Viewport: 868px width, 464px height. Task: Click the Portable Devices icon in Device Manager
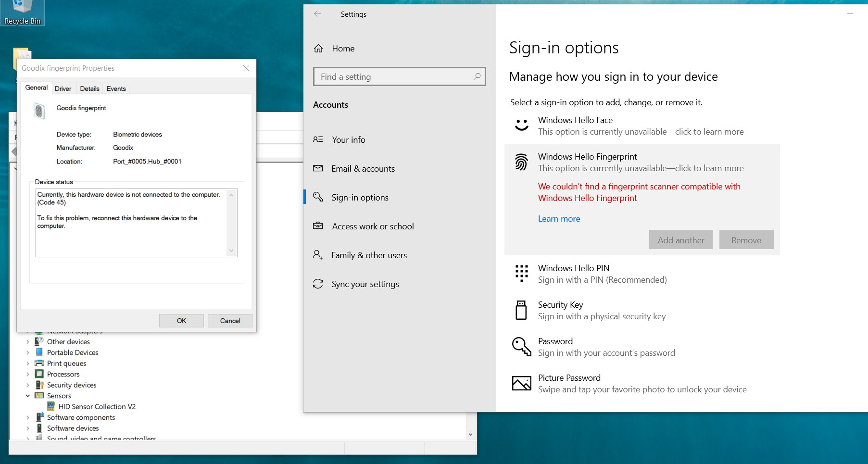39,352
